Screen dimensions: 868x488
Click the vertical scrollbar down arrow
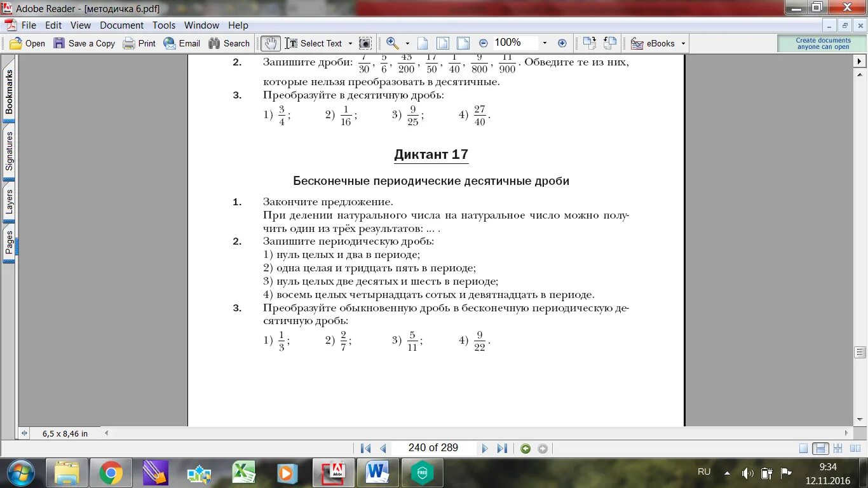860,419
